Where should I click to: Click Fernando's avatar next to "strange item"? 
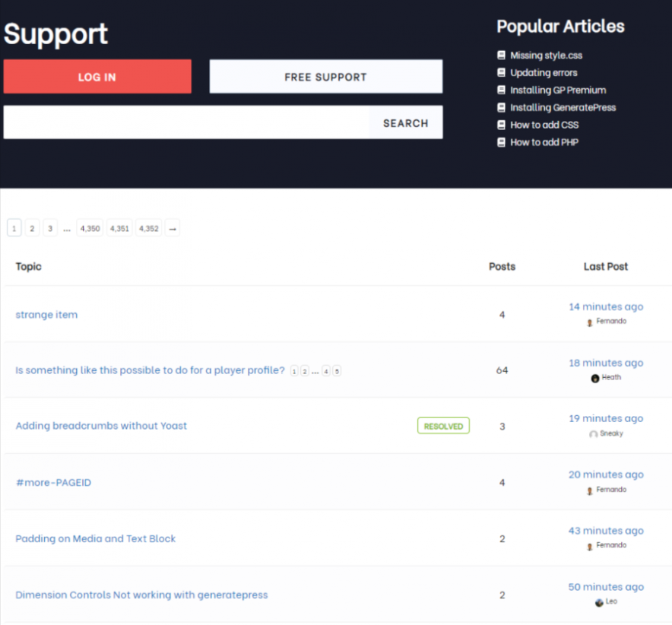pos(588,321)
